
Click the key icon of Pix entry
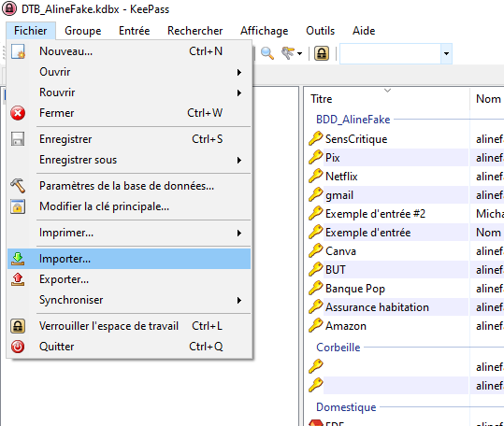[316, 157]
